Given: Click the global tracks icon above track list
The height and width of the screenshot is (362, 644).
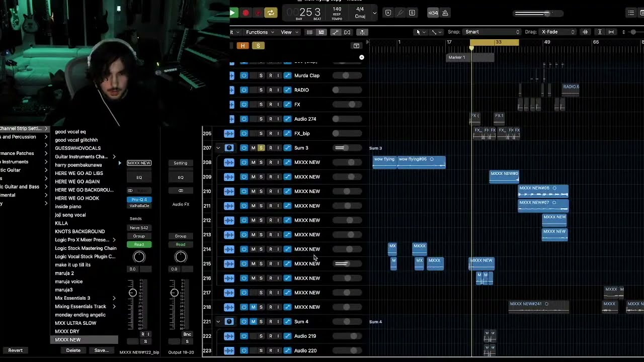Looking at the screenshot, I should point(356,46).
